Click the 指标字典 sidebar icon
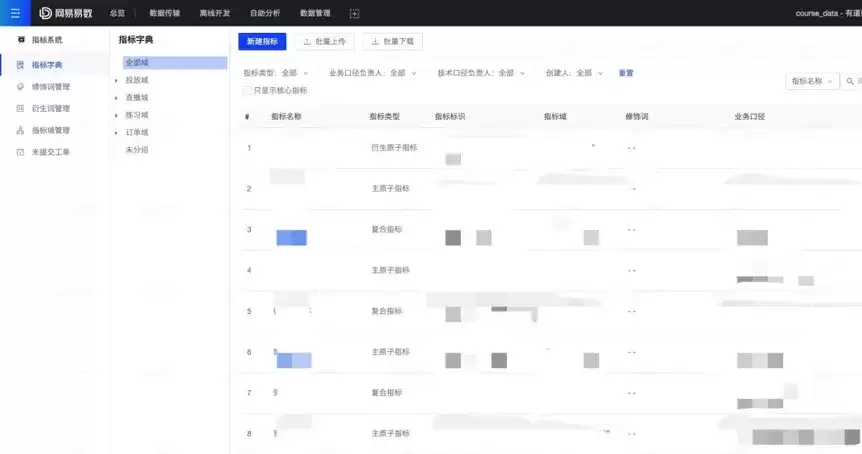 [x=20, y=65]
